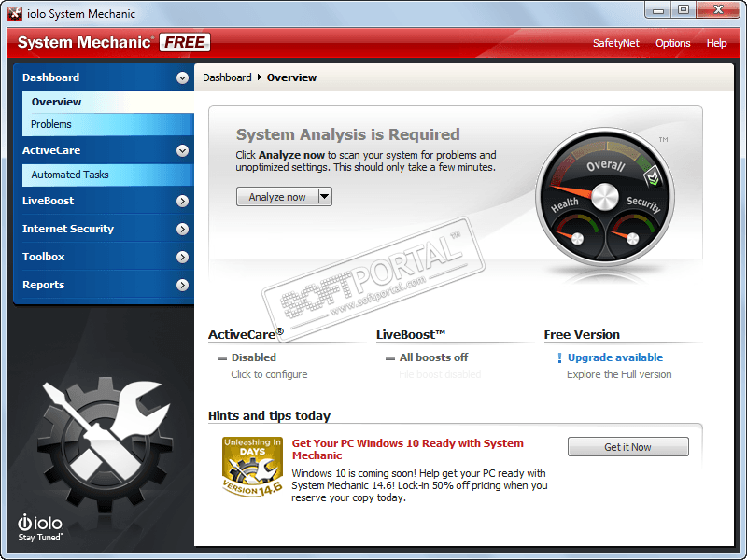Click the Upgrade available link
Screen dimensions: 747x560
(x=615, y=357)
